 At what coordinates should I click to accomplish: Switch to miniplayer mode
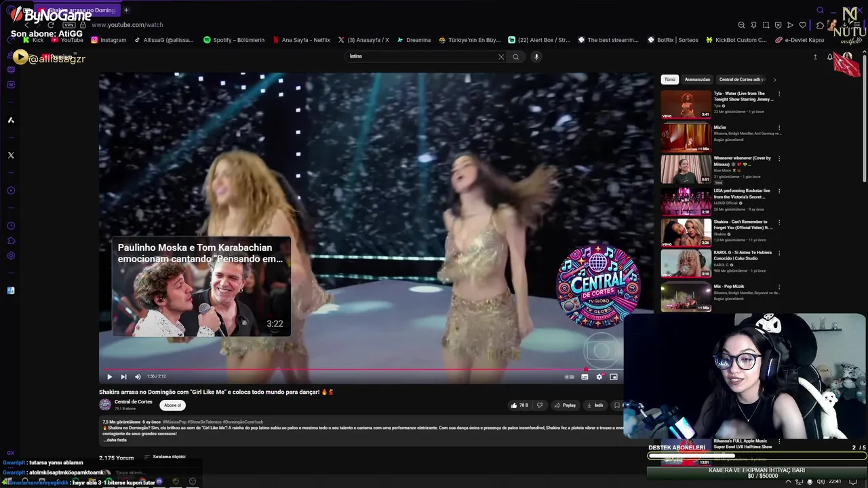614,377
